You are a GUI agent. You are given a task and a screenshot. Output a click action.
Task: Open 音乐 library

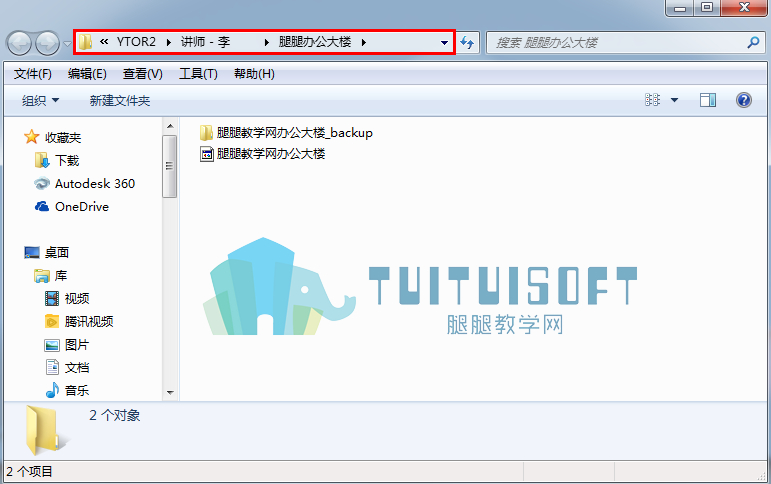coord(77,391)
